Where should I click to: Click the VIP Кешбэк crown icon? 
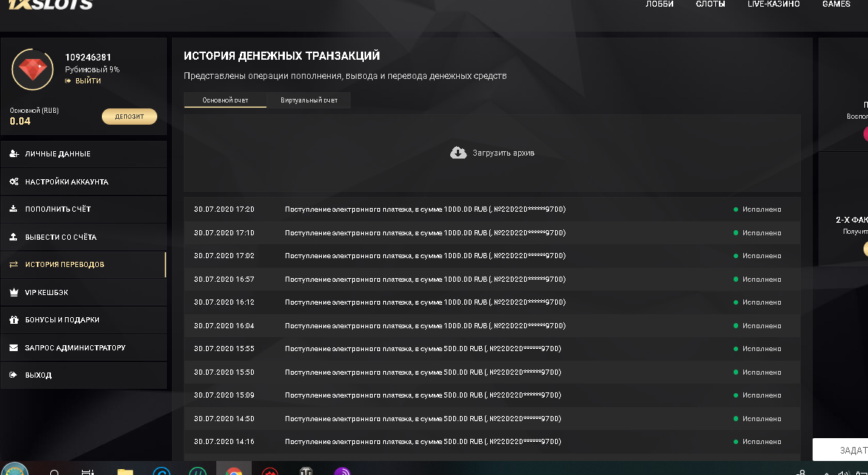(14, 292)
